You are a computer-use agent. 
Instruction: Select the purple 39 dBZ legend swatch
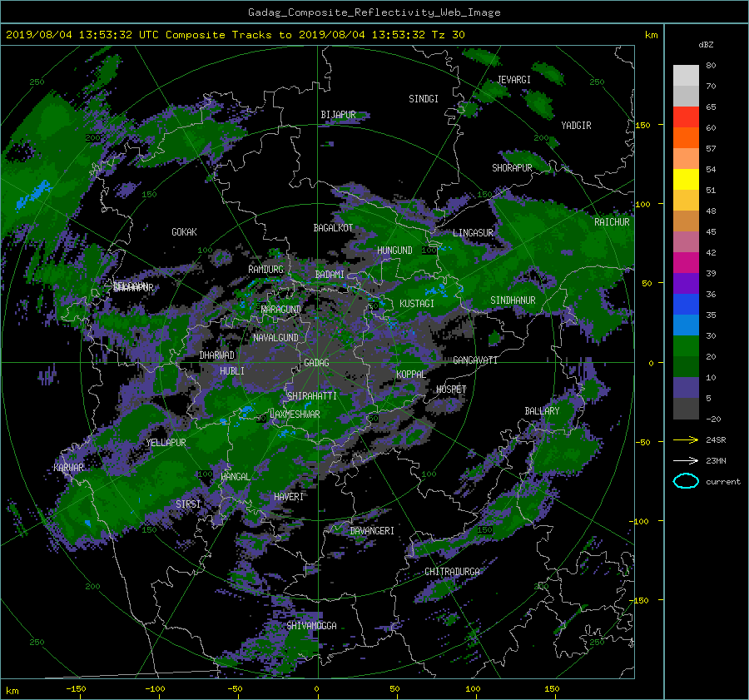click(686, 283)
